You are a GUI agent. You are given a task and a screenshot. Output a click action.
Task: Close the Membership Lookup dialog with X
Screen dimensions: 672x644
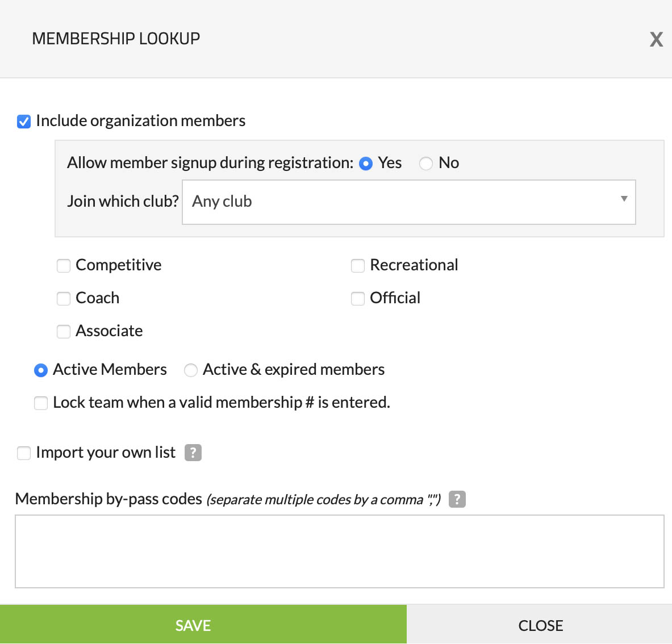[656, 39]
